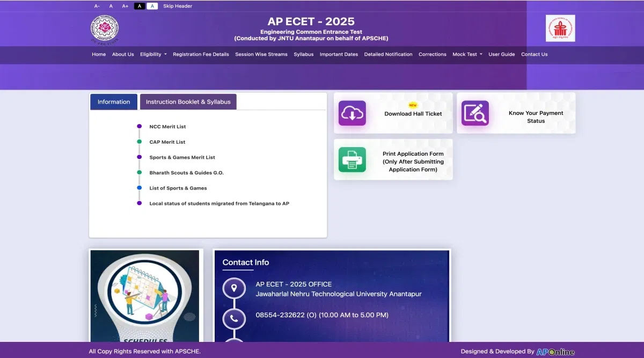The width and height of the screenshot is (644, 358).
Task: Decrease font size with A- control
Action: coord(97,6)
